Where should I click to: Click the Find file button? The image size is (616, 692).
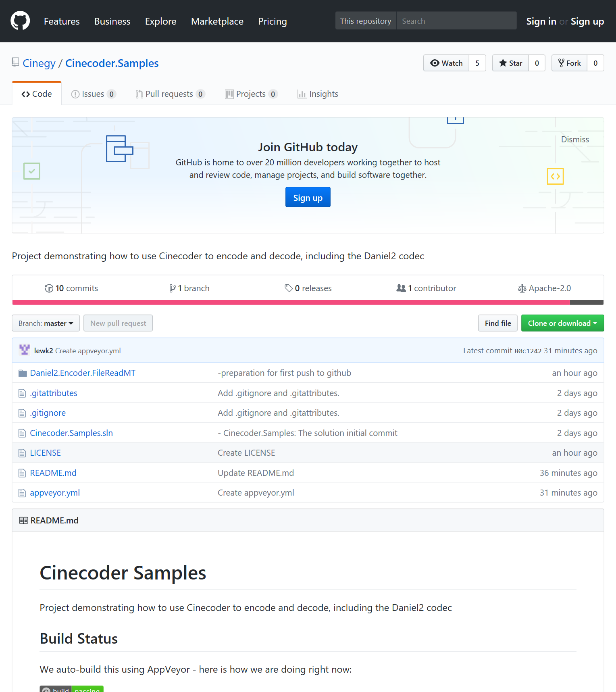click(x=498, y=323)
